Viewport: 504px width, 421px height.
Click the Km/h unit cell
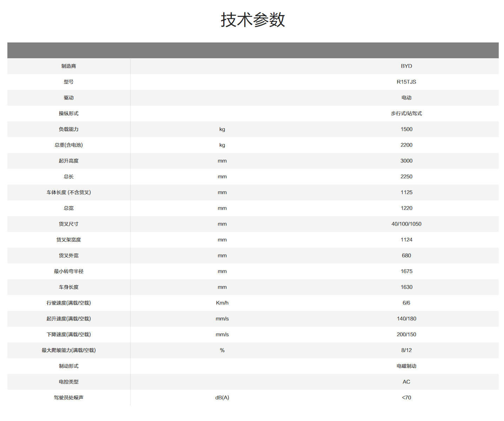(x=222, y=303)
